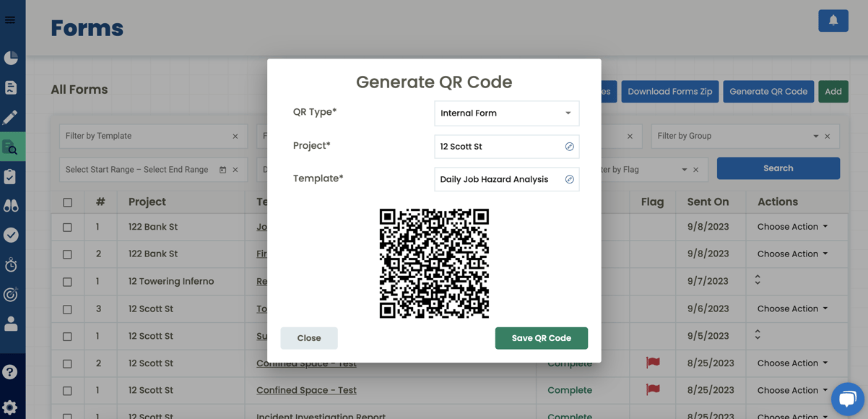Select the pencil edit icon in the sidebar

click(12, 117)
